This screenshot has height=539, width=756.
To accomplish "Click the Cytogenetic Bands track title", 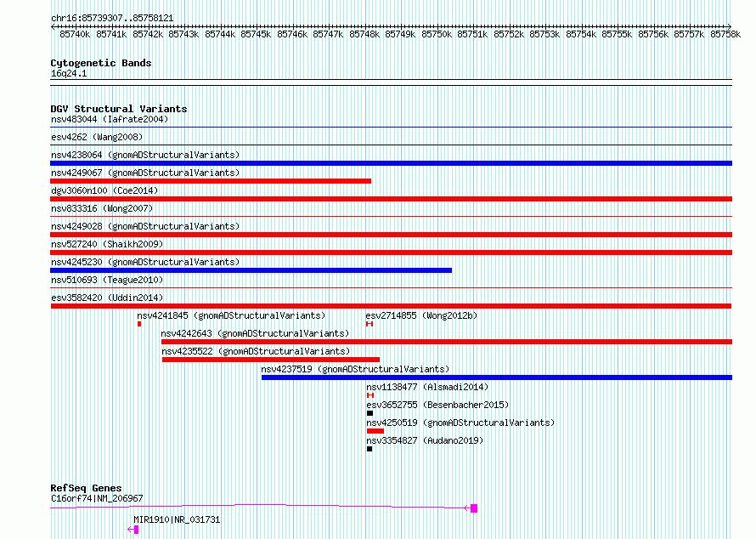I will (101, 63).
